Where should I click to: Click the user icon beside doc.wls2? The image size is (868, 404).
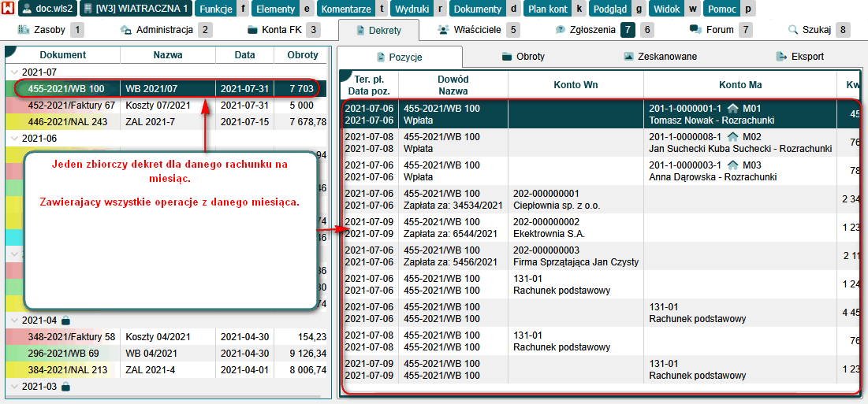(27, 9)
